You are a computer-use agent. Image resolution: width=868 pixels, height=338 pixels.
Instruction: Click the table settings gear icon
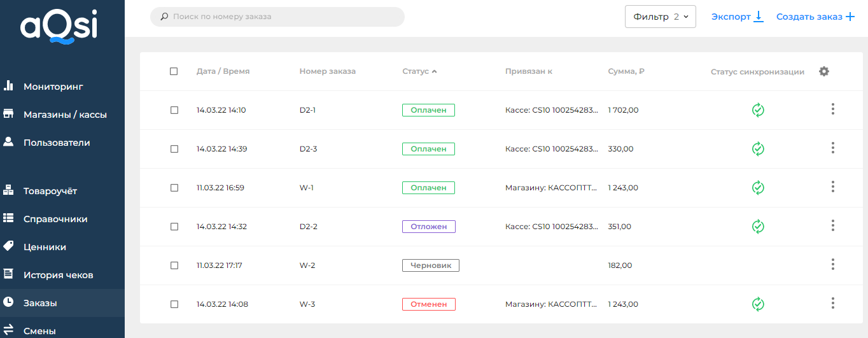tap(824, 71)
